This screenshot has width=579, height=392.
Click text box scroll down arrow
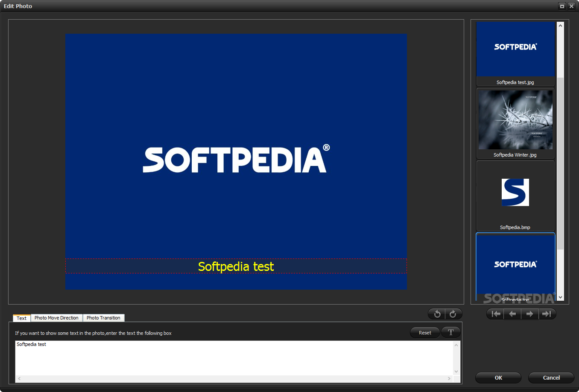tap(456, 372)
